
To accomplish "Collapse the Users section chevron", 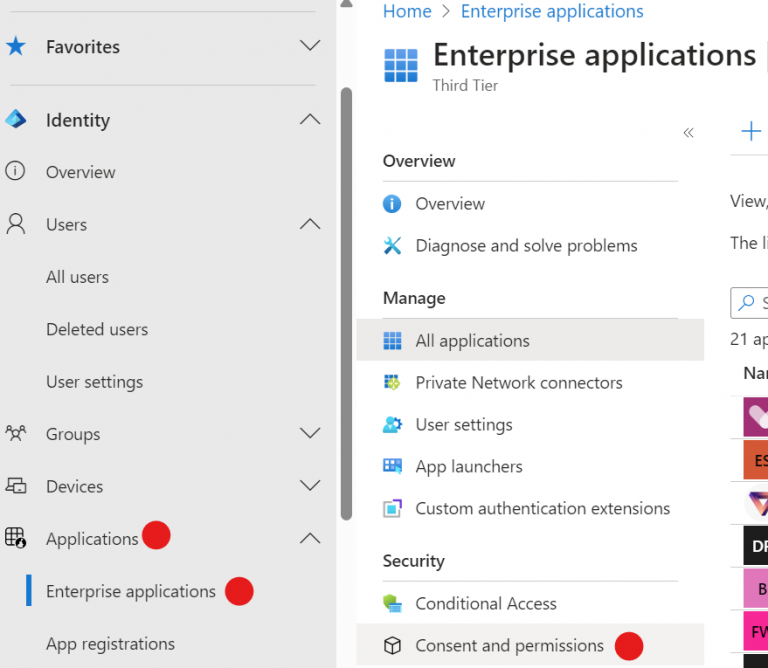I will [x=310, y=225].
